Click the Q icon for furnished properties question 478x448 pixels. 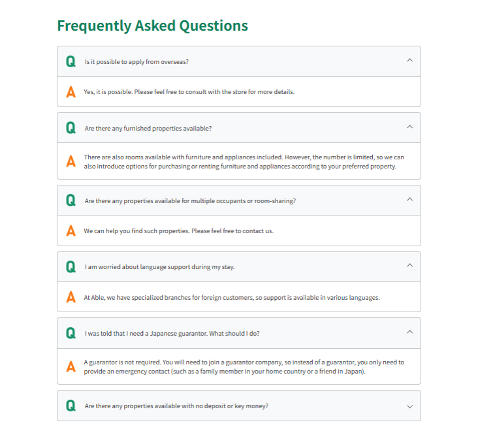coord(71,128)
